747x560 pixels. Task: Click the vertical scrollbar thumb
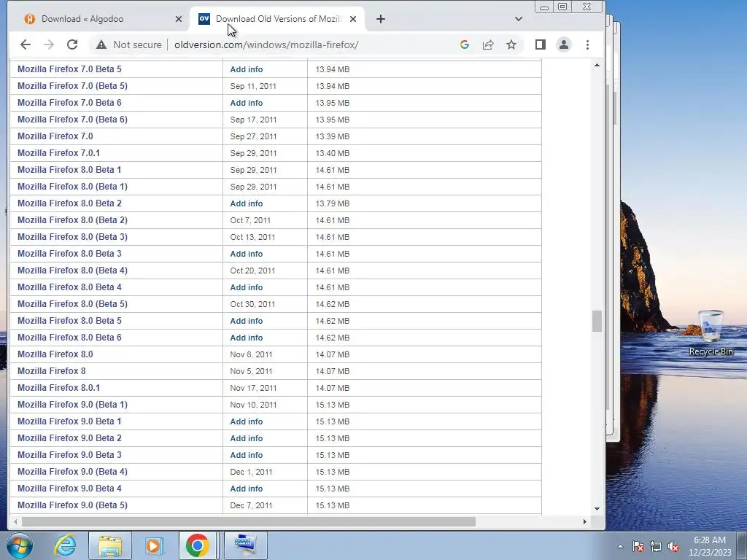click(x=597, y=321)
